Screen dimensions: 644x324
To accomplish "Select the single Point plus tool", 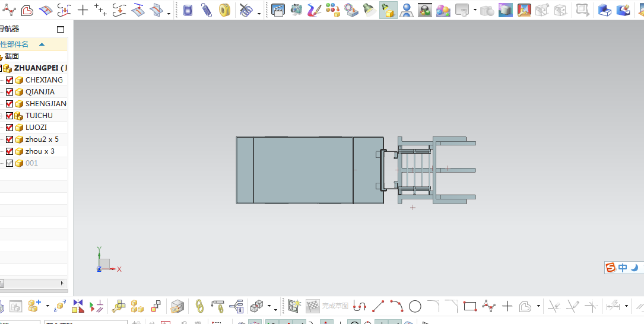I will pyautogui.click(x=83, y=10).
